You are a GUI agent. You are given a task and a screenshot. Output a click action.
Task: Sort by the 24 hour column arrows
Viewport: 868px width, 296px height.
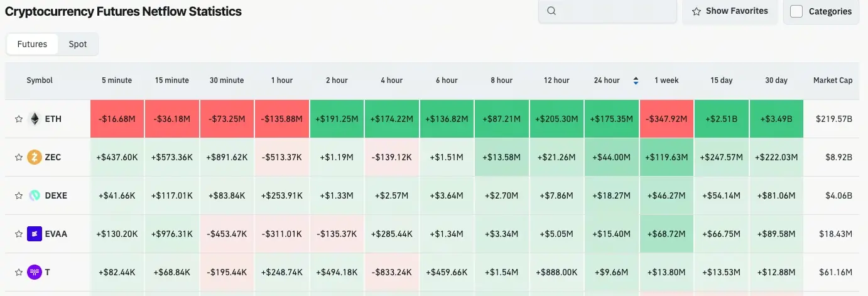tap(636, 80)
